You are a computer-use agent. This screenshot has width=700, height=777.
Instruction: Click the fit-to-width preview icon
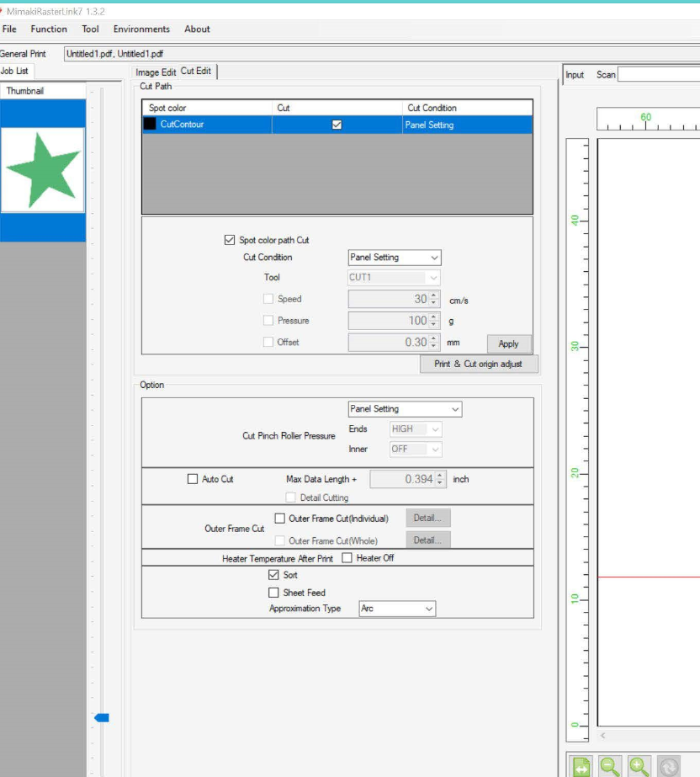pyautogui.click(x=581, y=767)
